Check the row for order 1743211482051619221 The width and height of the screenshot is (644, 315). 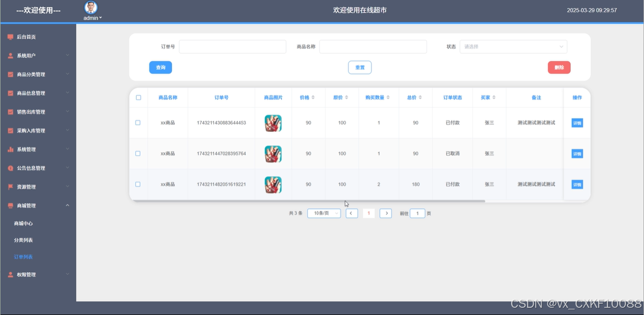click(138, 184)
